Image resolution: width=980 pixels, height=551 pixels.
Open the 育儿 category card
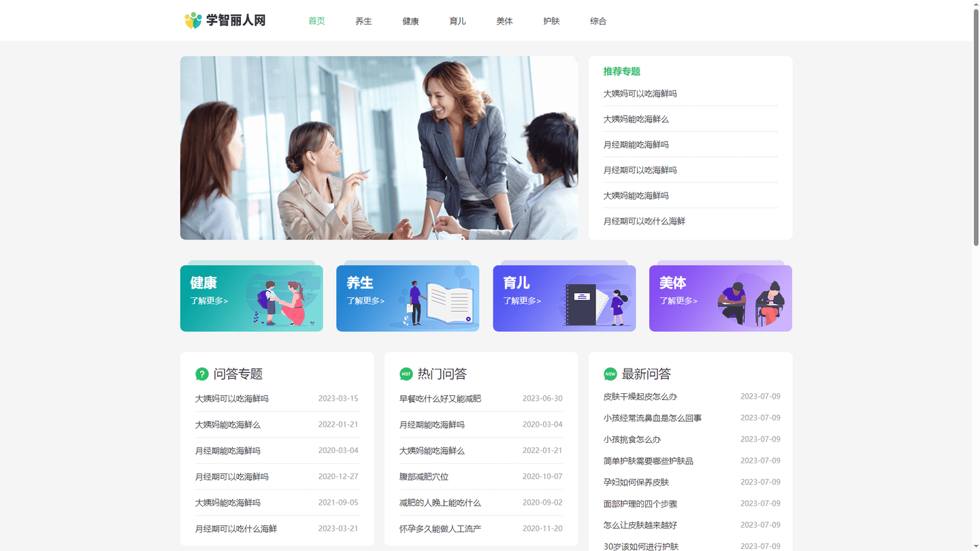[564, 298]
